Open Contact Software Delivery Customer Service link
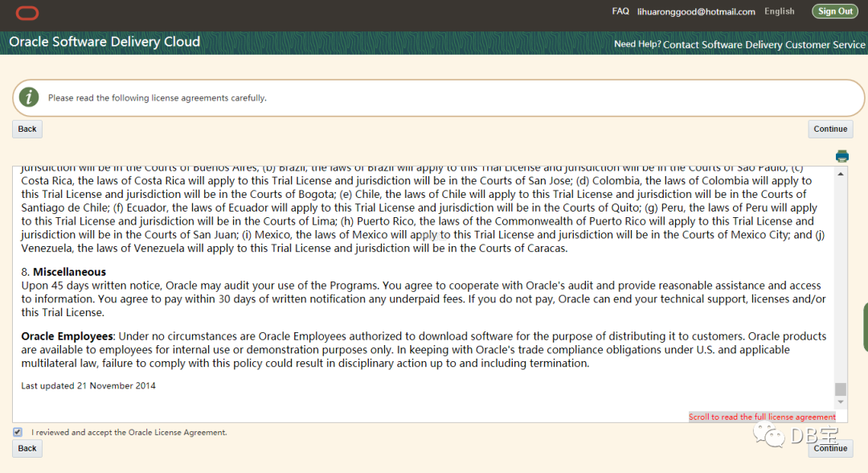Screen dimensions: 868x473 click(x=764, y=44)
